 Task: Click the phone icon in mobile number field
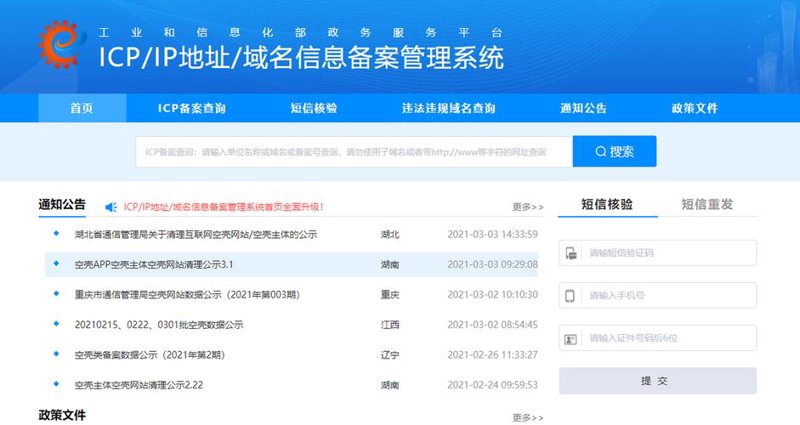pyautogui.click(x=570, y=295)
